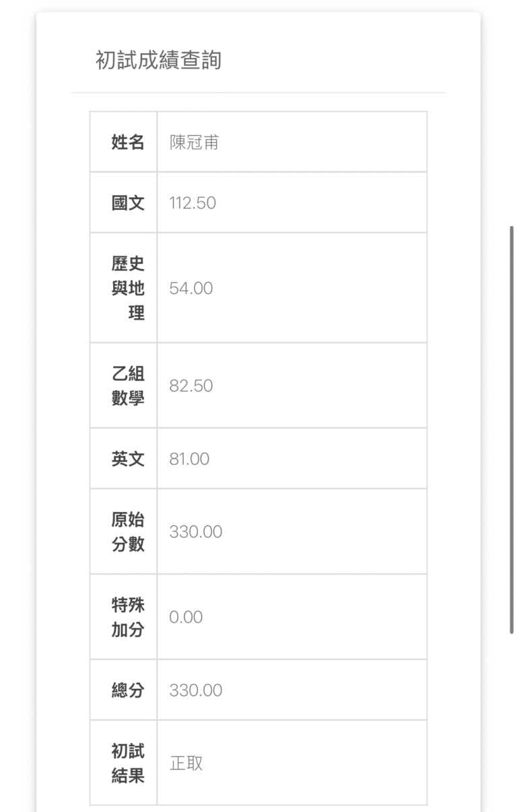Select the 英文 score 81.00
517x812 pixels.
coord(189,459)
